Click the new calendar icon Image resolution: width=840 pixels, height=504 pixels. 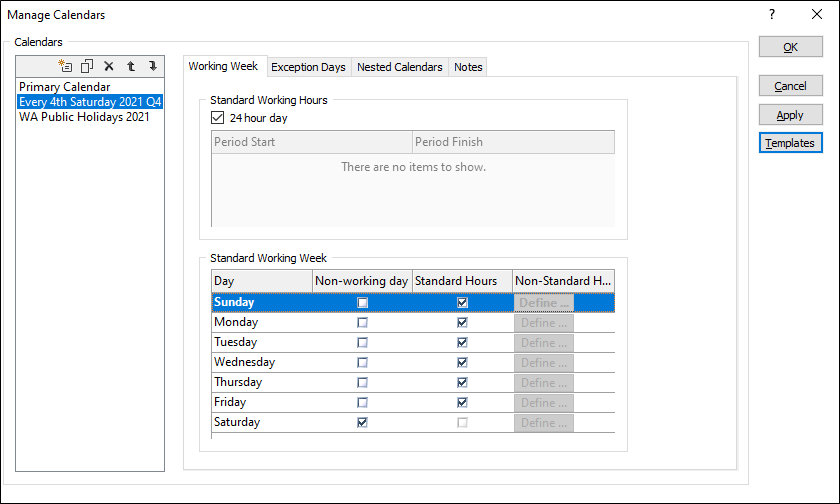click(x=66, y=66)
